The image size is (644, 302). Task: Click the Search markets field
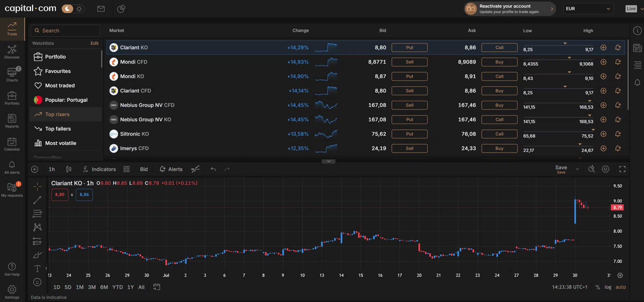click(65, 31)
